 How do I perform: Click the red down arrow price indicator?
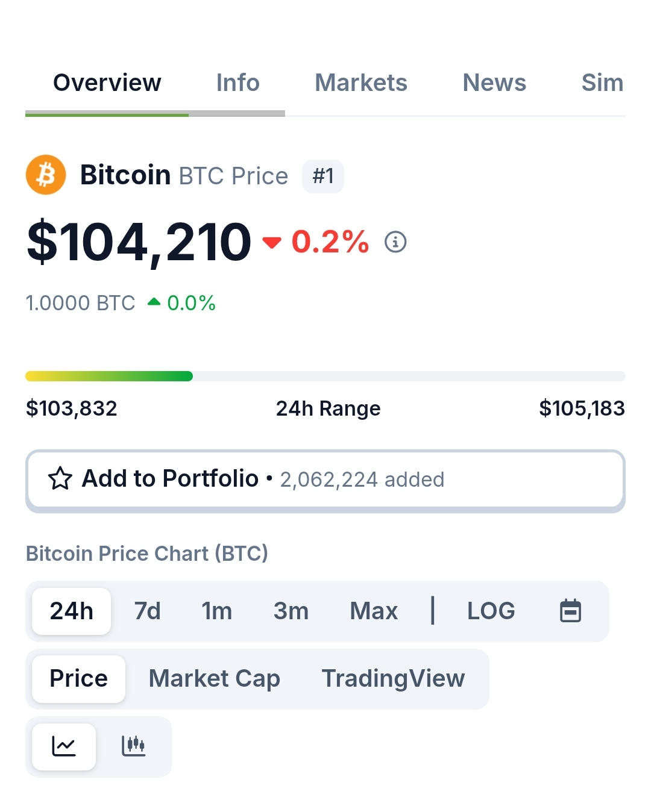(272, 242)
